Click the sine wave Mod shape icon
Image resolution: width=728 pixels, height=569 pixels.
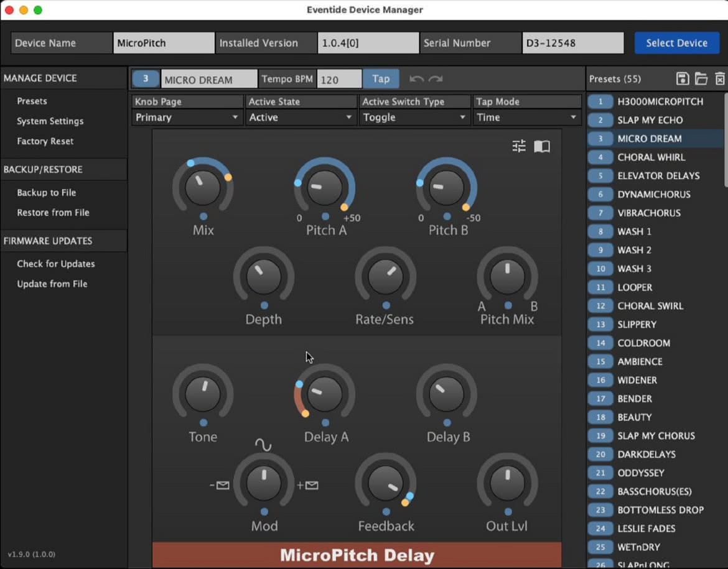263,445
